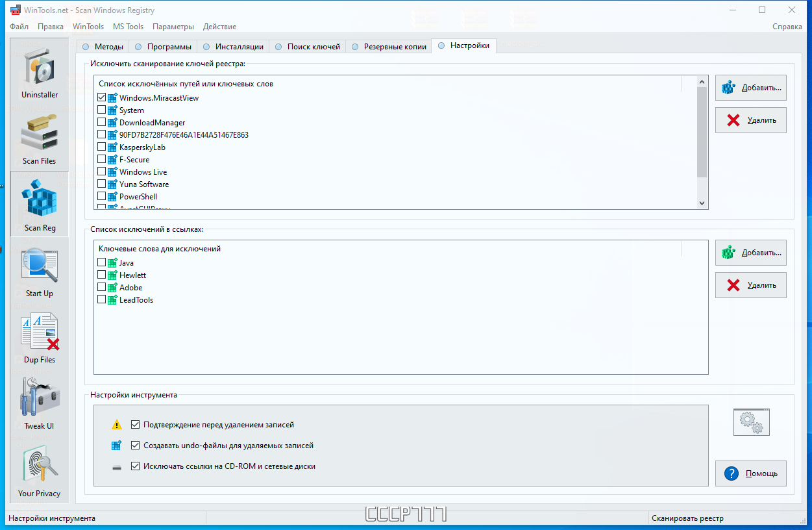Screen dimensions: 812x530
Task: Go to the Резервные копии tab
Action: coord(389,47)
